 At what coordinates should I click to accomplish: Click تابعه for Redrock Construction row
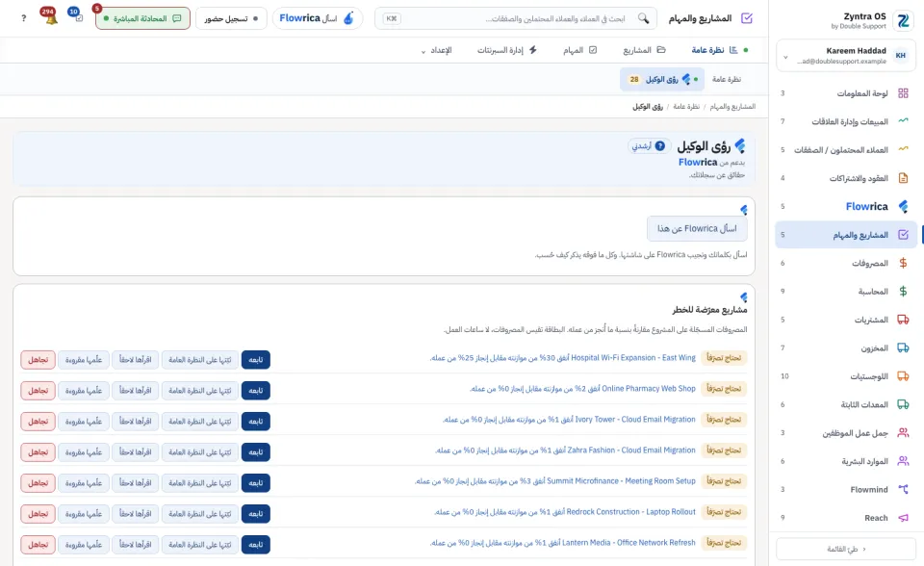point(256,513)
